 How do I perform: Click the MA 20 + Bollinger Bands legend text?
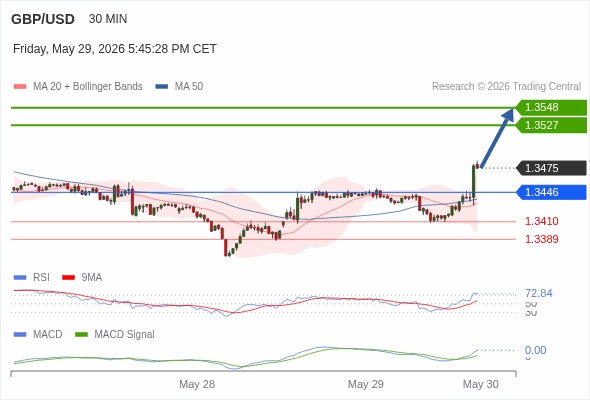88,87
